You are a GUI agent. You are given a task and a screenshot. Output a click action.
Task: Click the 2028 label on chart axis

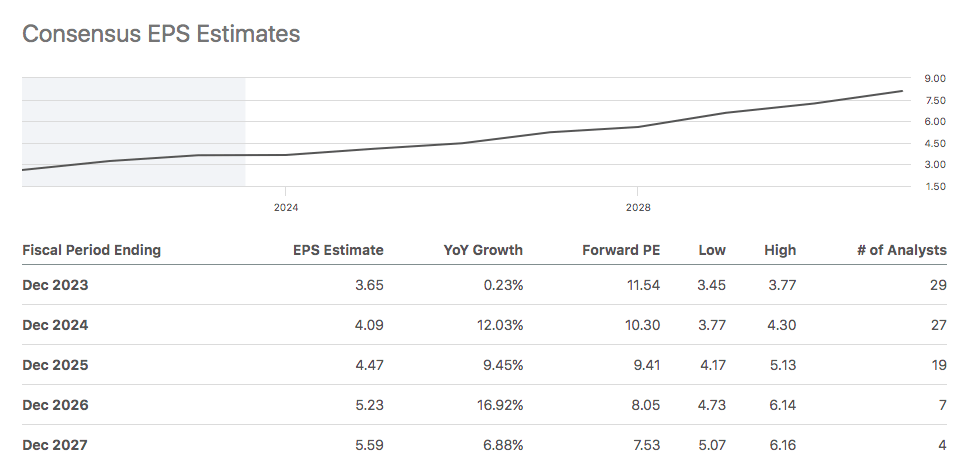638,208
